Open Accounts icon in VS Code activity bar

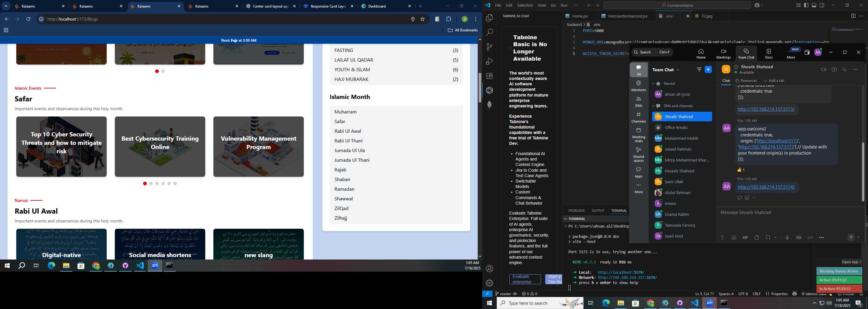489,269
